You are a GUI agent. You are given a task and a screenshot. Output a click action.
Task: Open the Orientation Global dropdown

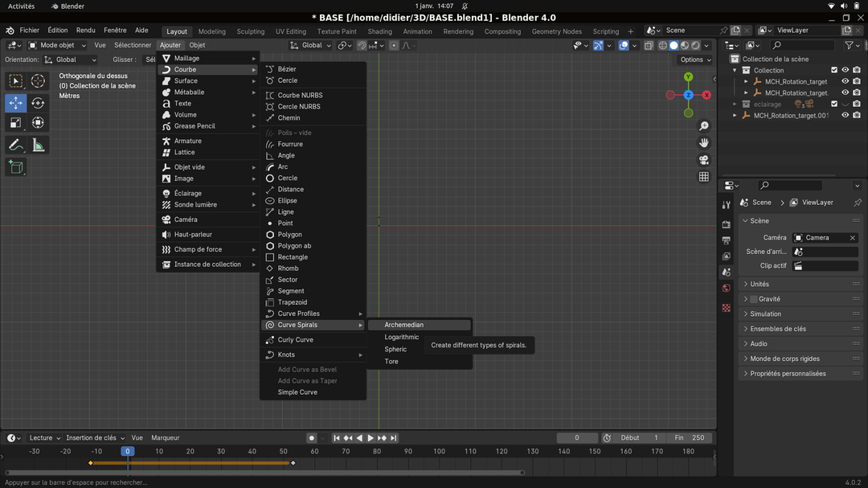pos(71,59)
